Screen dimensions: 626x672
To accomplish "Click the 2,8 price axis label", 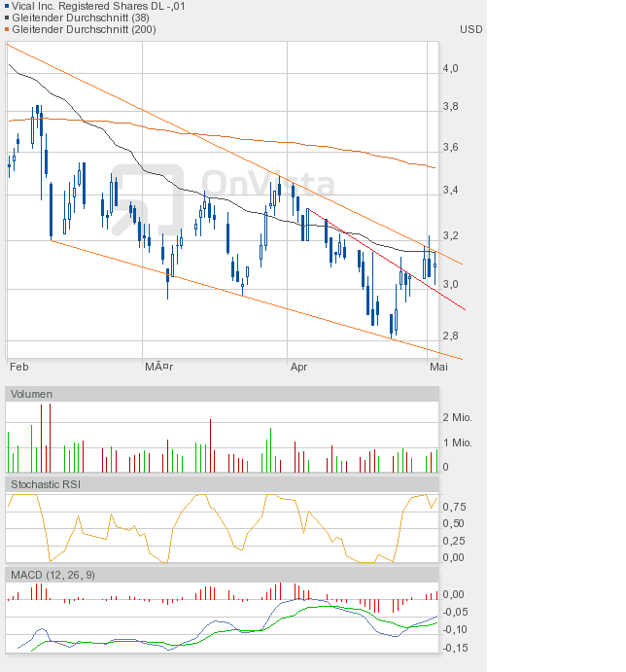I will click(x=450, y=336).
